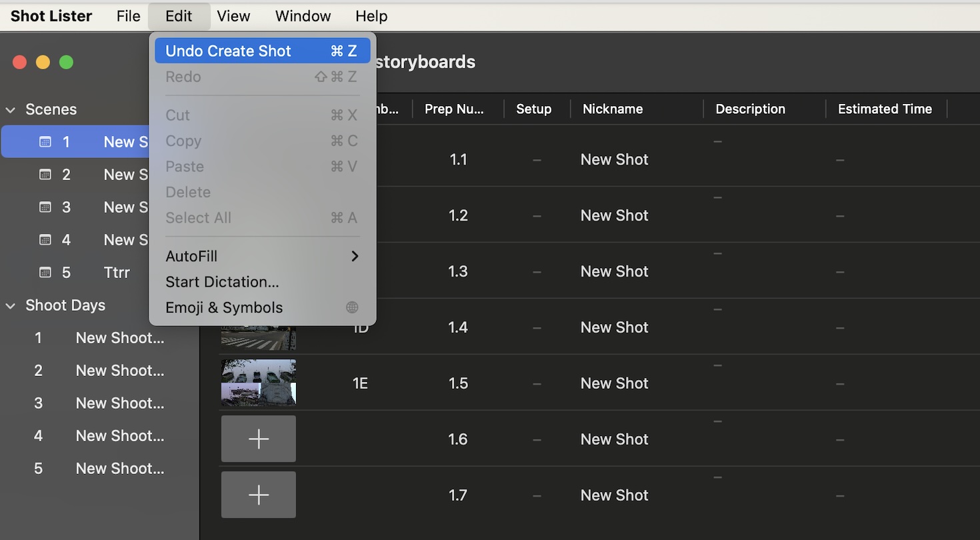Click prep number 1.1 cell
Viewport: 980px width, 540px height.
click(458, 159)
